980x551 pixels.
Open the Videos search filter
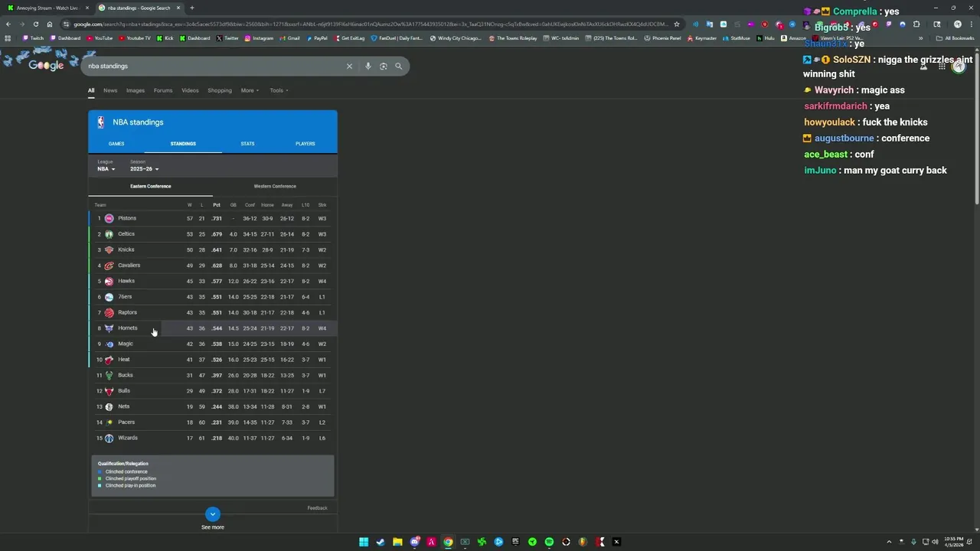pyautogui.click(x=190, y=90)
